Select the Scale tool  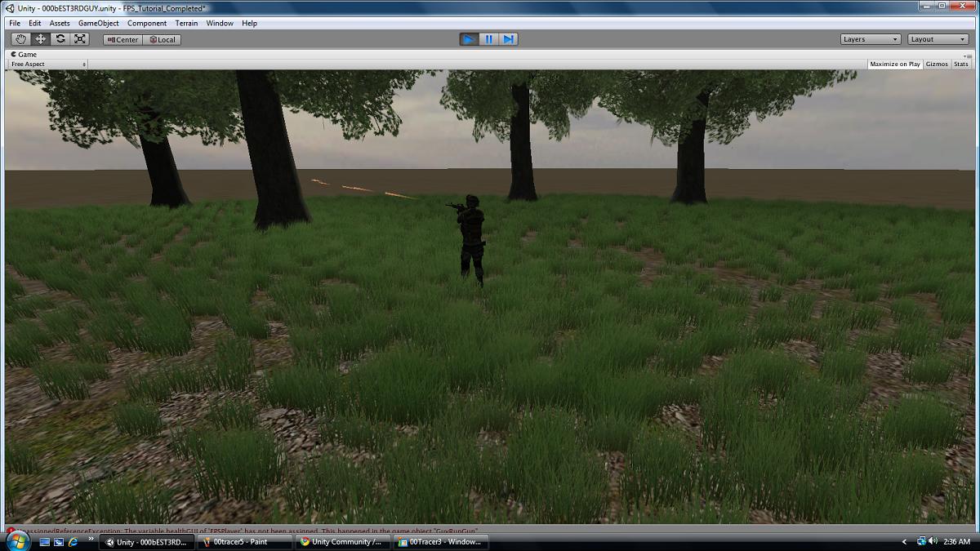[79, 38]
